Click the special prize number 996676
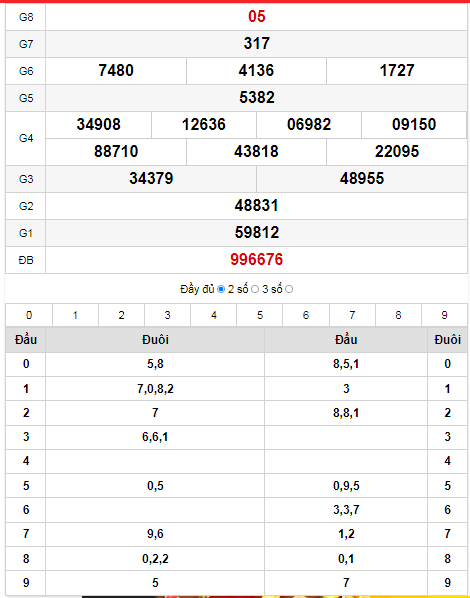470x598 pixels. click(x=256, y=260)
